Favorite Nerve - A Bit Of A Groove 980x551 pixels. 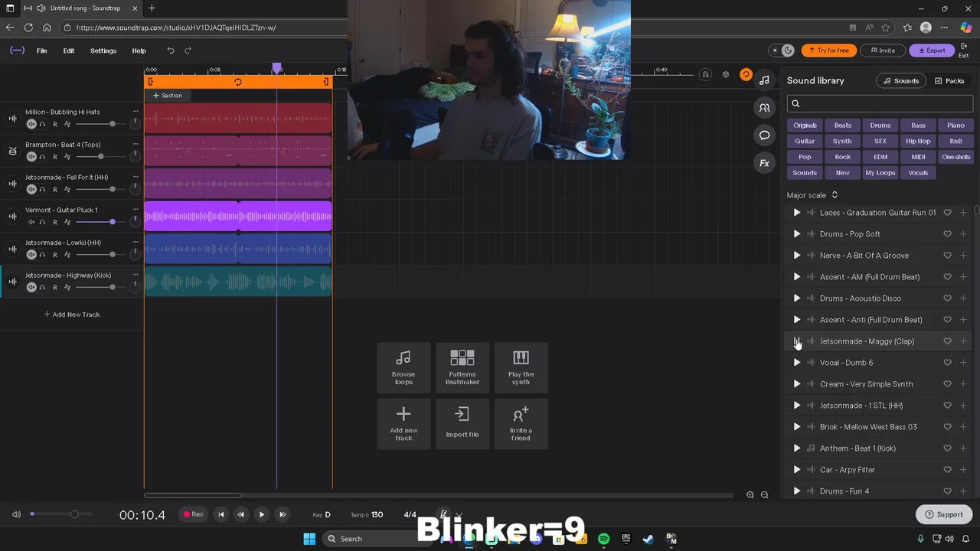click(x=947, y=256)
